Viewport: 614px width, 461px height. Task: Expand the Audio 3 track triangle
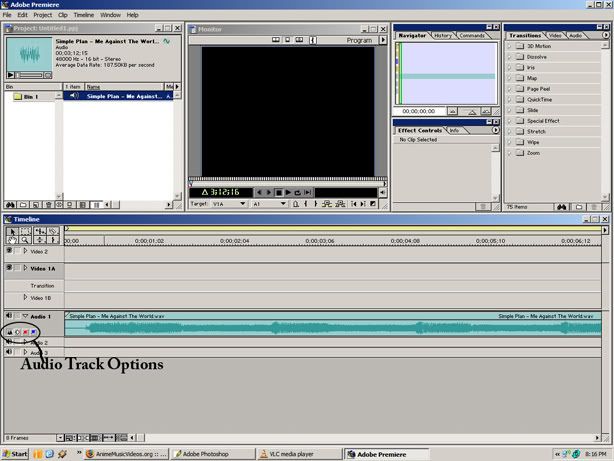pos(25,352)
